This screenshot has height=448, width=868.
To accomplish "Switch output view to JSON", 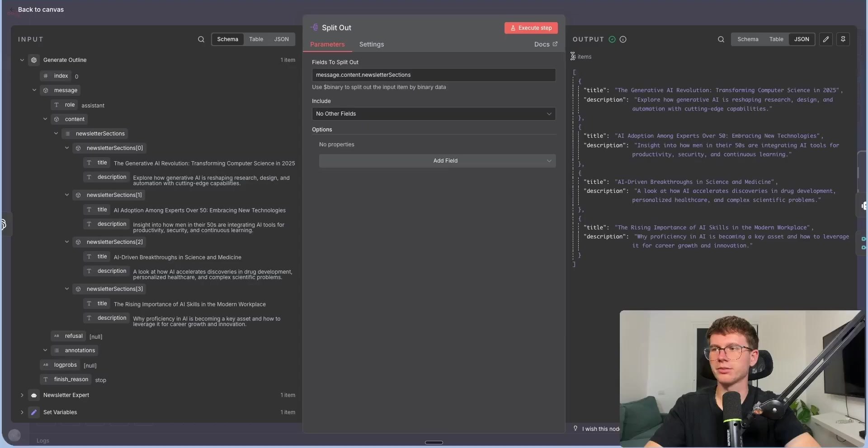I will 802,39.
